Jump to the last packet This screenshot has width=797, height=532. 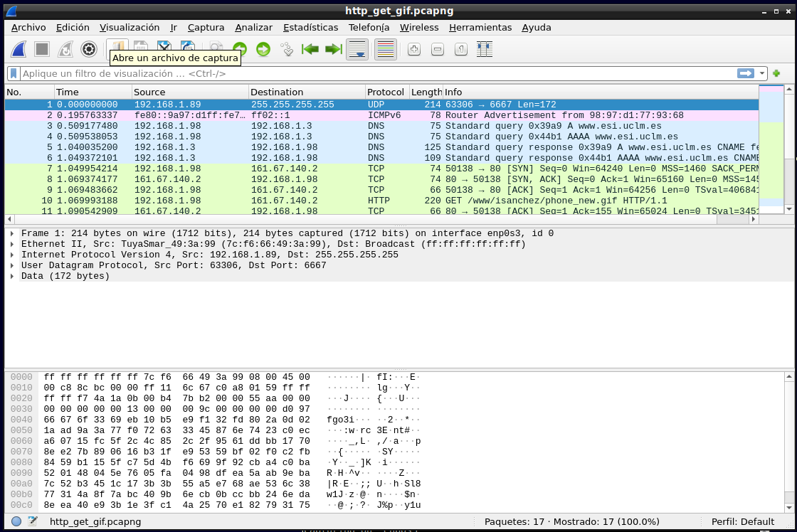(x=333, y=50)
